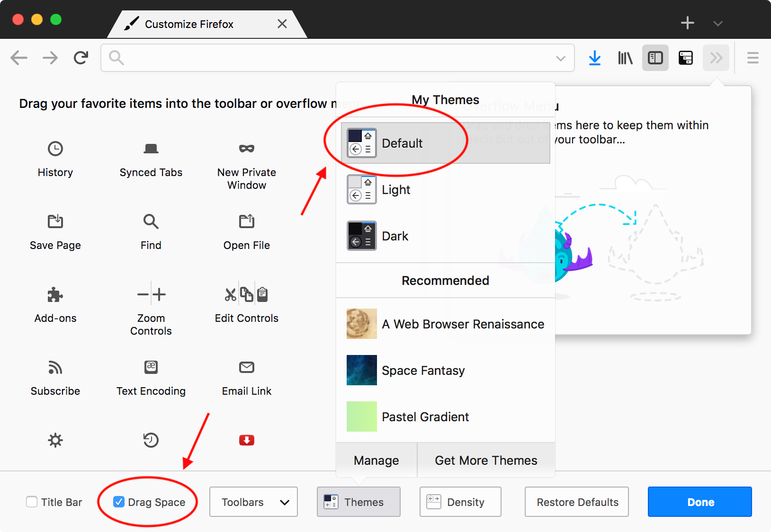
Task: Select the Save Page icon
Action: (55, 221)
